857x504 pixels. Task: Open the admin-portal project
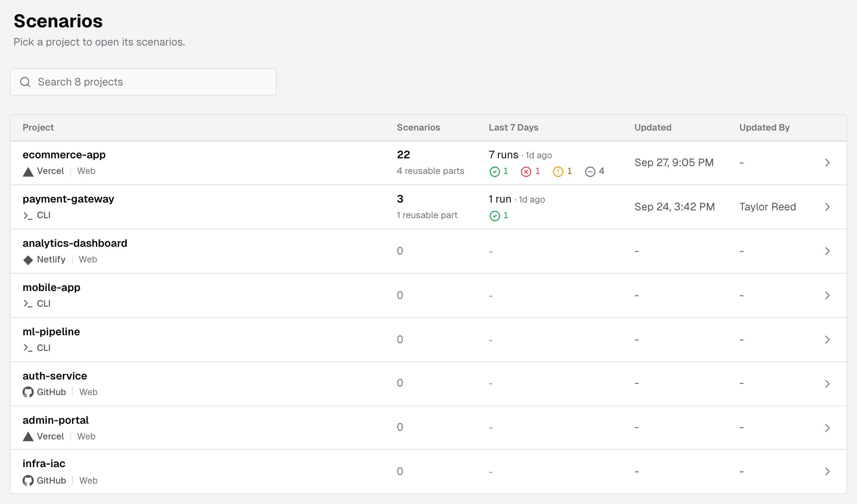point(428,428)
